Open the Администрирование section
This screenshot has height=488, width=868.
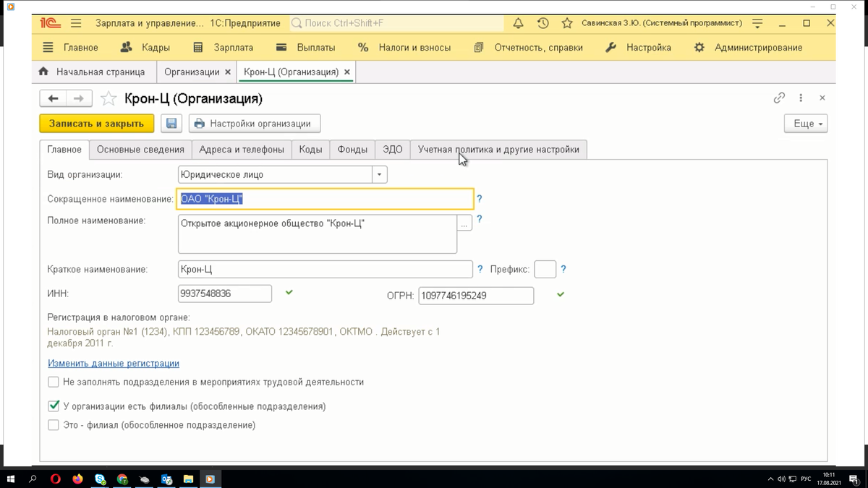(748, 48)
